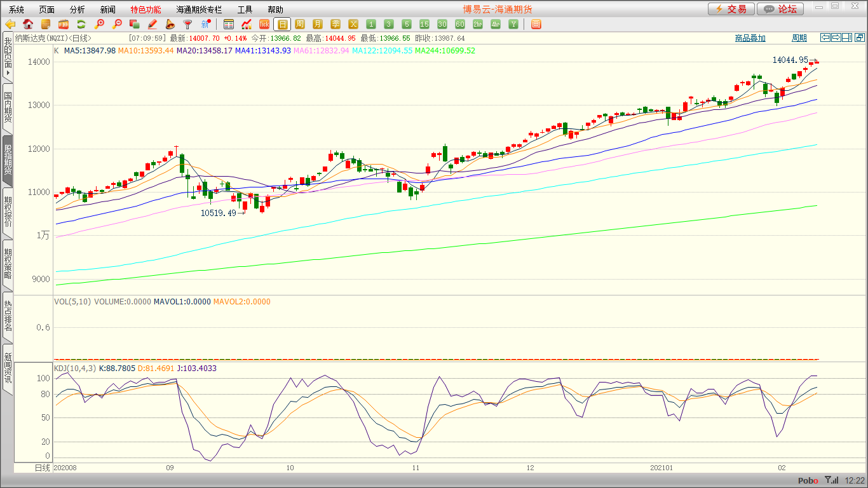Image resolution: width=868 pixels, height=488 pixels.
Task: Open the 新 news icon
Action: pyautogui.click(x=205, y=24)
